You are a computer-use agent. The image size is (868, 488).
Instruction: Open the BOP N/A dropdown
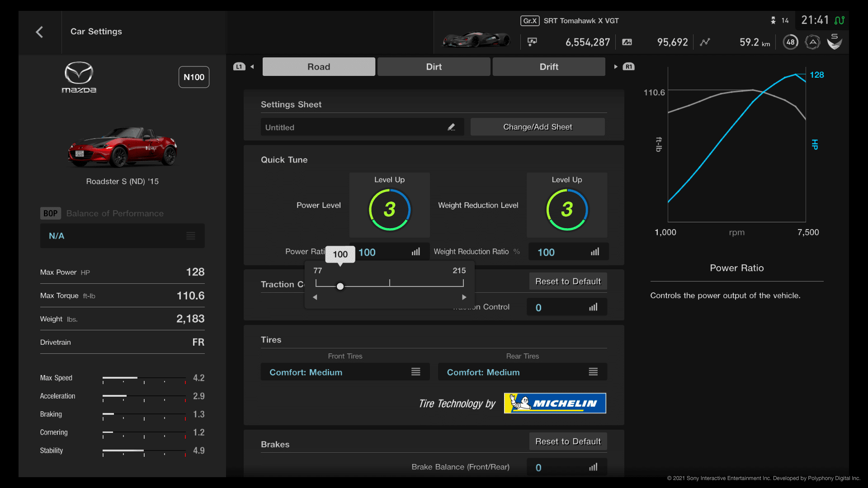(123, 236)
